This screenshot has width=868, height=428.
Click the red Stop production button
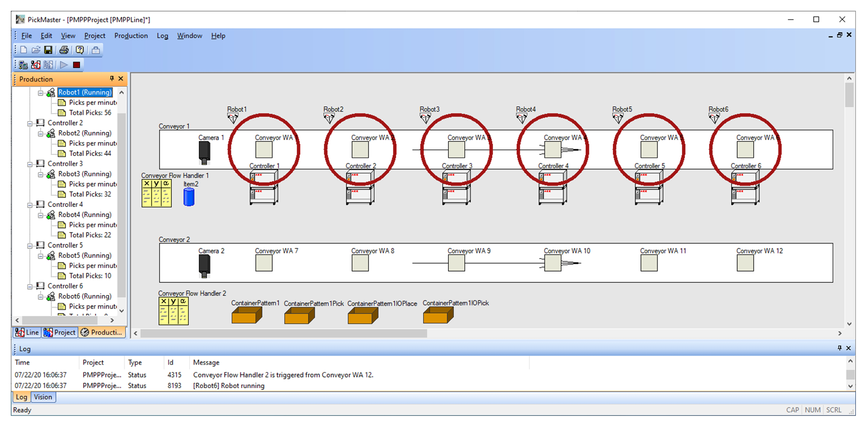[77, 65]
